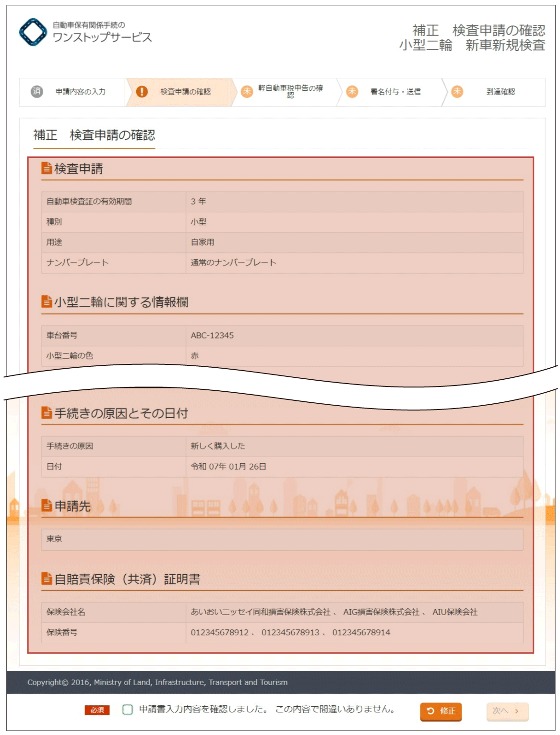Click the exclamation icon for 検査申請の確認 step

[x=142, y=91]
